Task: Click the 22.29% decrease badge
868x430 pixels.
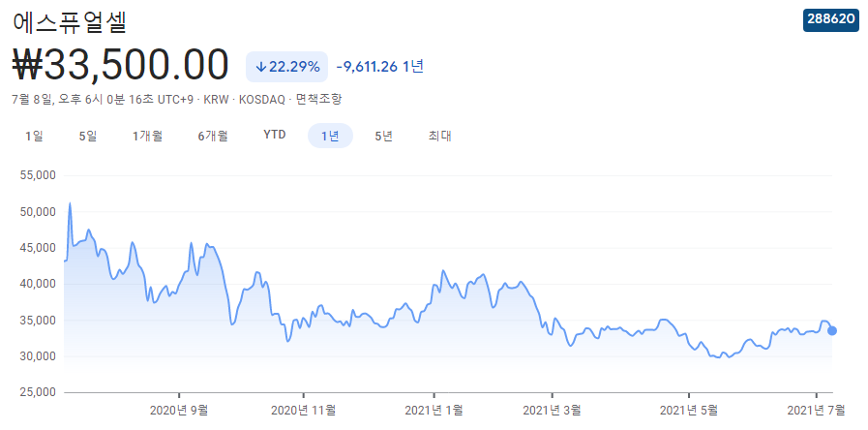Action: (286, 67)
